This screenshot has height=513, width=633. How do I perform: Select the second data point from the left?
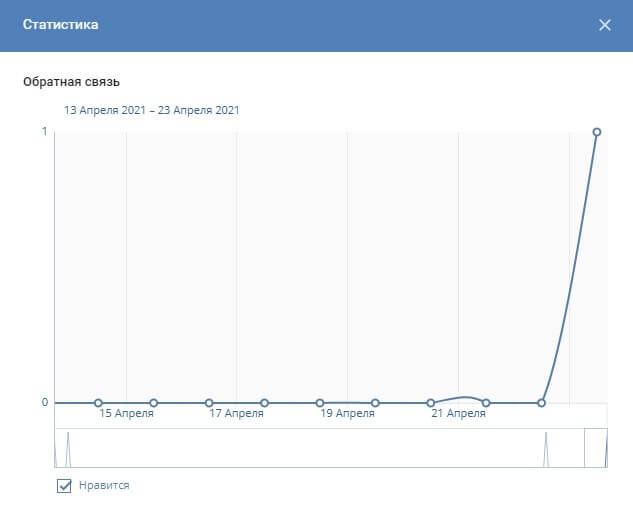(154, 403)
